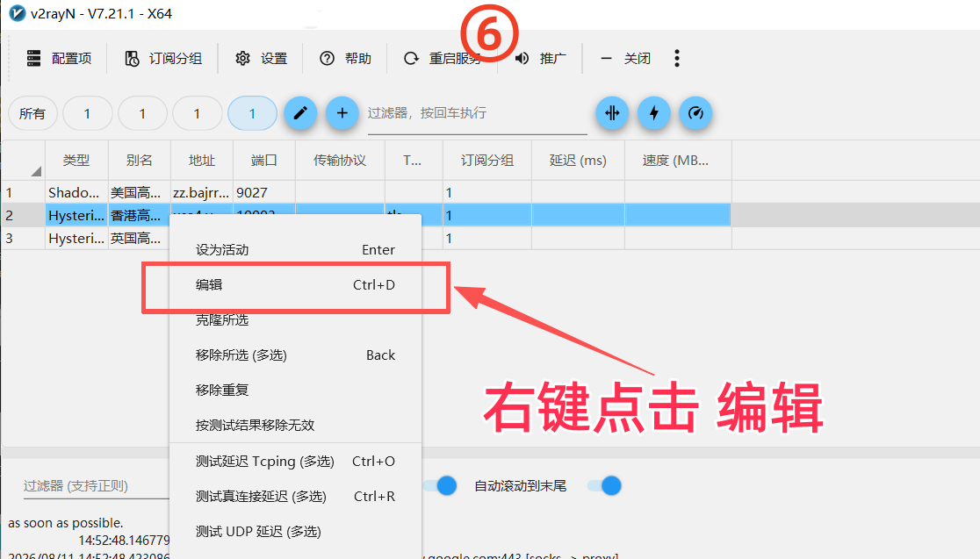
Task: Click the zz.bajrr... address cell
Action: (x=202, y=192)
